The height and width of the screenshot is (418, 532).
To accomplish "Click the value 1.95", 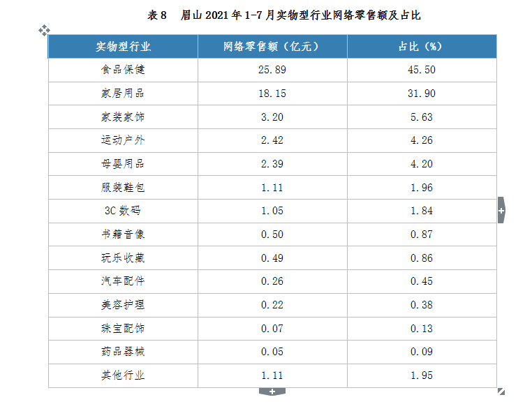I will tap(422, 375).
